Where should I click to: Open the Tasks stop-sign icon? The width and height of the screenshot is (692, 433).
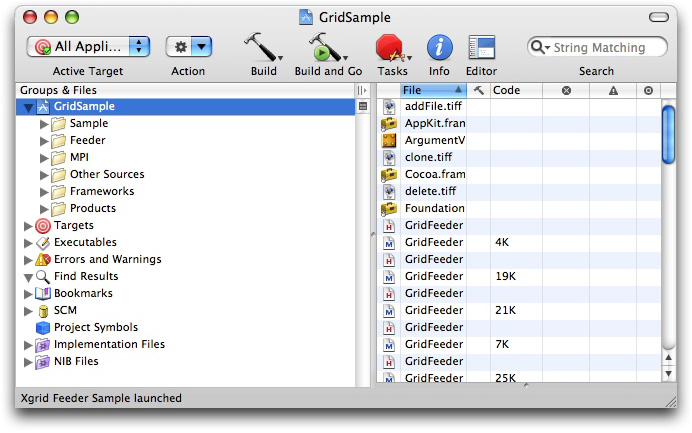(389, 48)
